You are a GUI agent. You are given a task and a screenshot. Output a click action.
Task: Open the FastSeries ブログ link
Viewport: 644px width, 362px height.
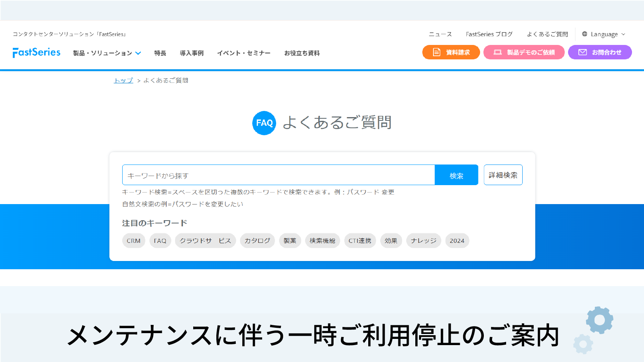[x=489, y=34]
